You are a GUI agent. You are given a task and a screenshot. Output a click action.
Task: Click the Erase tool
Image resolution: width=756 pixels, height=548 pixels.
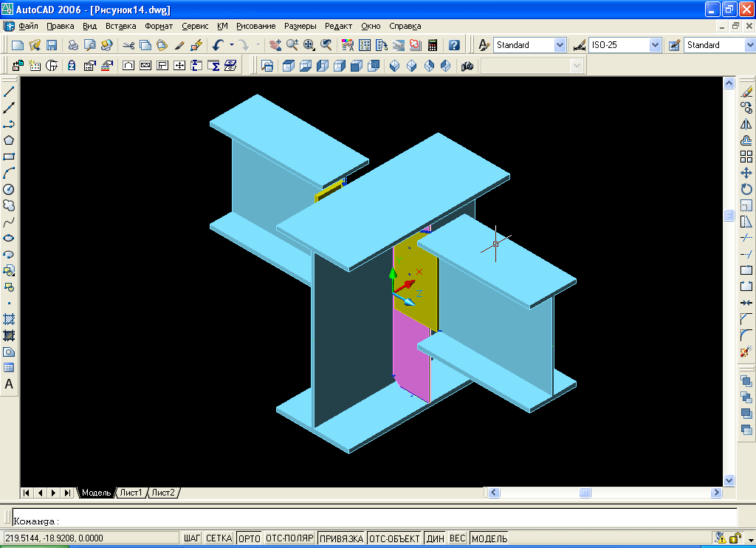[746, 92]
